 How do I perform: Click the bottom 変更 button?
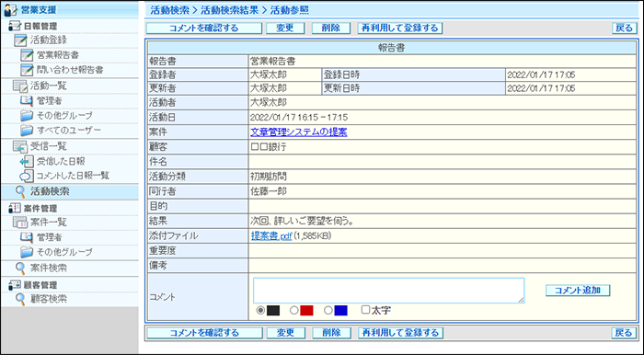286,333
